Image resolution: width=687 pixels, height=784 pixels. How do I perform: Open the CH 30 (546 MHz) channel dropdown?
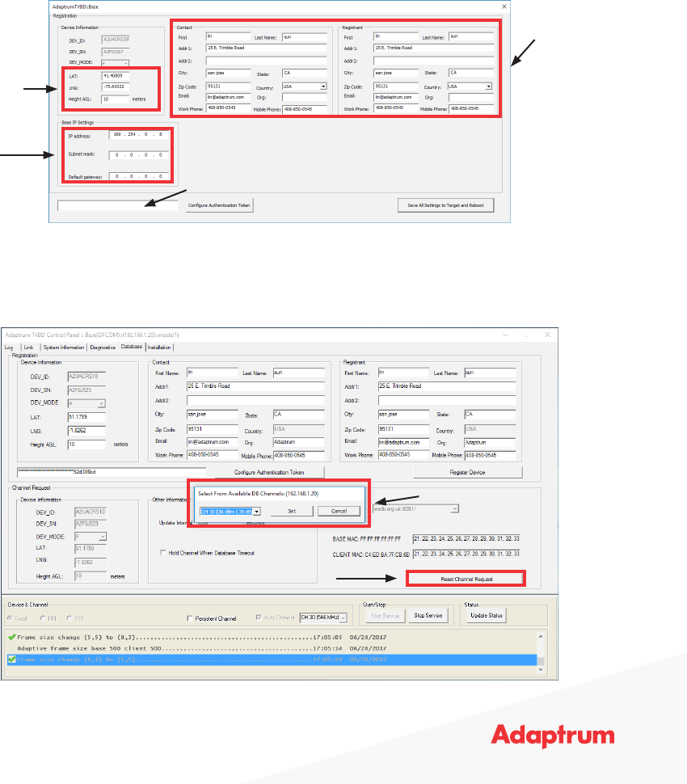(343, 618)
